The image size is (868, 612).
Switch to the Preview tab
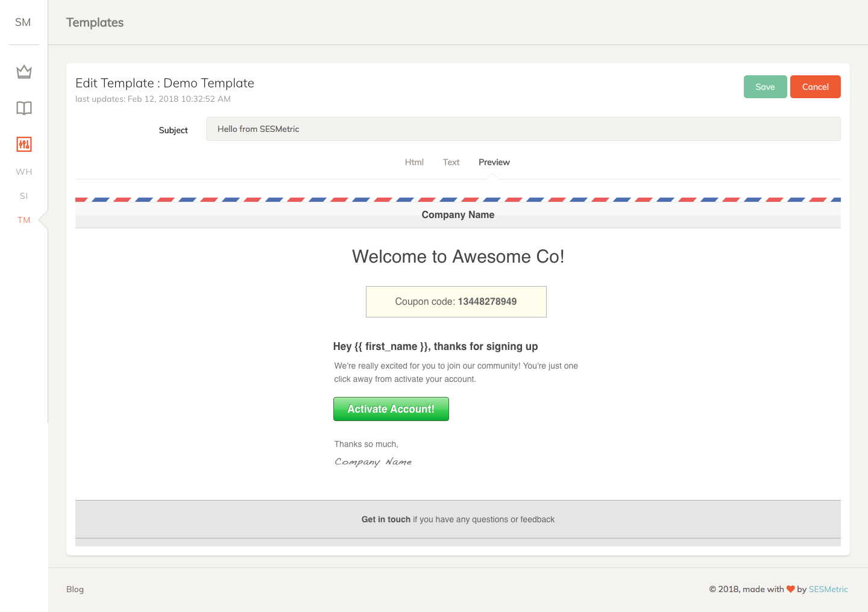494,162
